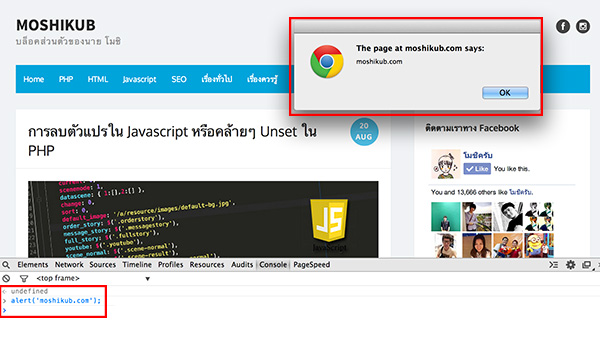Screen dimensions: 600x362
Task: Open the <top frame> context dropdown
Action: click(x=93, y=279)
